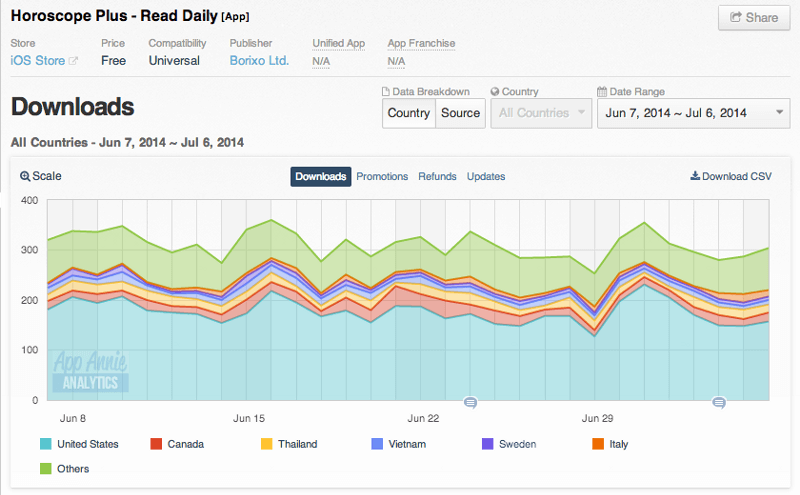Click the 400 y-axis label
Image resolution: width=800 pixels, height=495 pixels.
coord(30,201)
